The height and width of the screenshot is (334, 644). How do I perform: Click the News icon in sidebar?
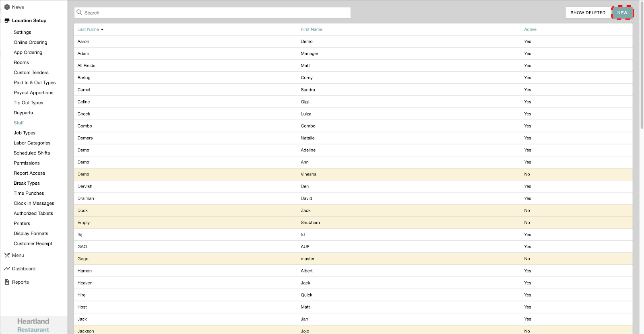tap(7, 7)
